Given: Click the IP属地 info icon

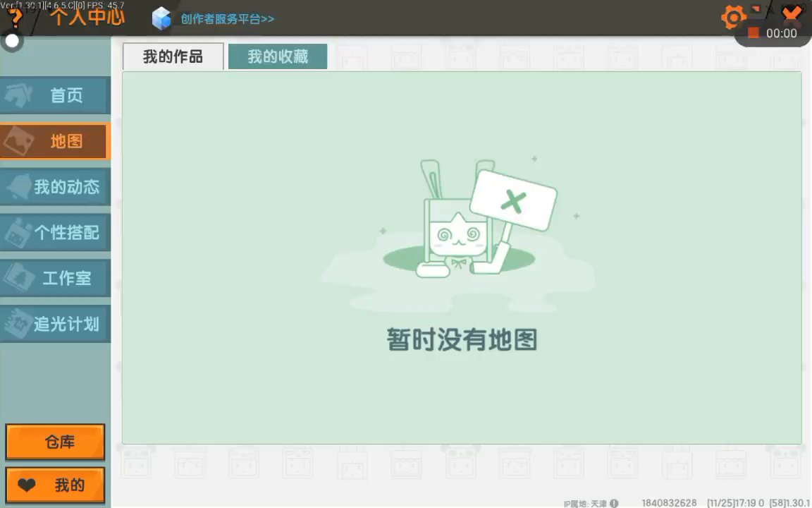Looking at the screenshot, I should click(x=614, y=503).
